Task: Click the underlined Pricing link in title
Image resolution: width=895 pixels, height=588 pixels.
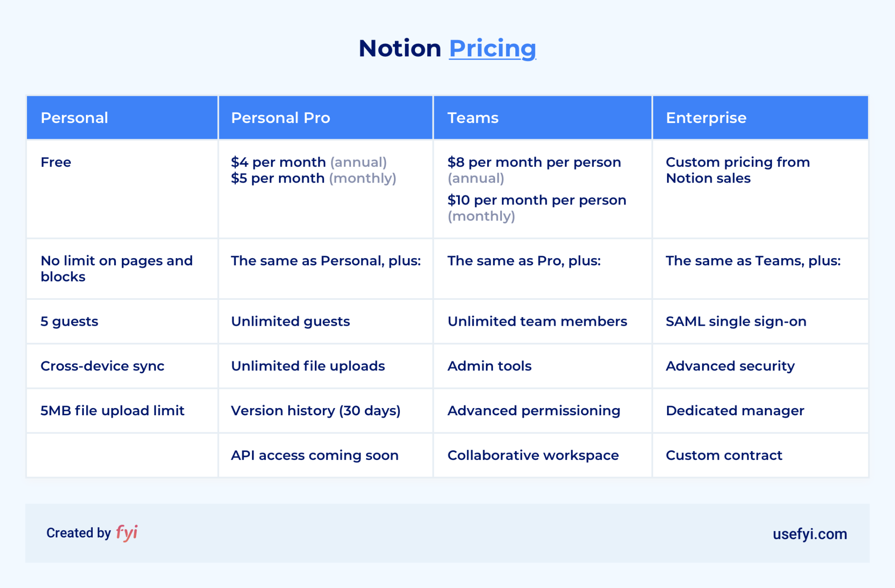Action: [492, 49]
